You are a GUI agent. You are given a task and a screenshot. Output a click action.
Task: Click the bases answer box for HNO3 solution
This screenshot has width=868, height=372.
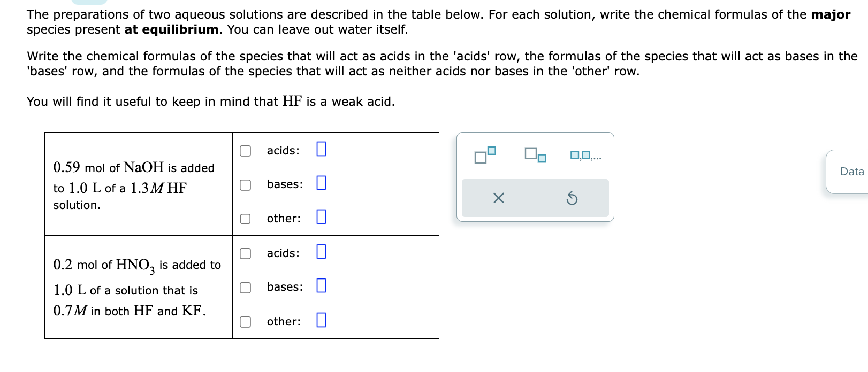(x=321, y=286)
